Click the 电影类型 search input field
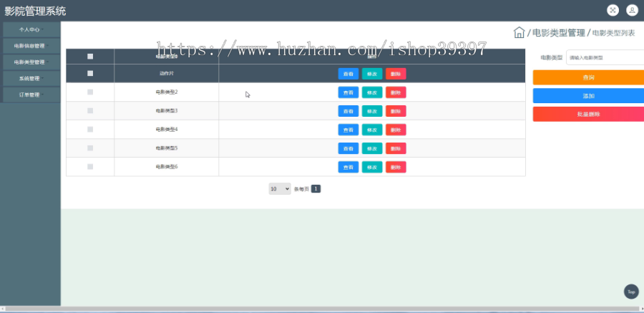The height and width of the screenshot is (313, 644). click(605, 57)
